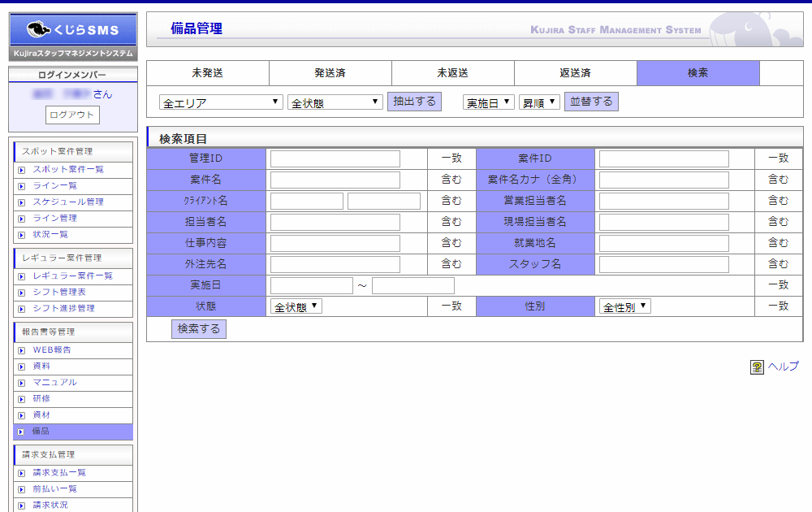
Task: Focus the 実施日 start date field
Action: click(311, 285)
